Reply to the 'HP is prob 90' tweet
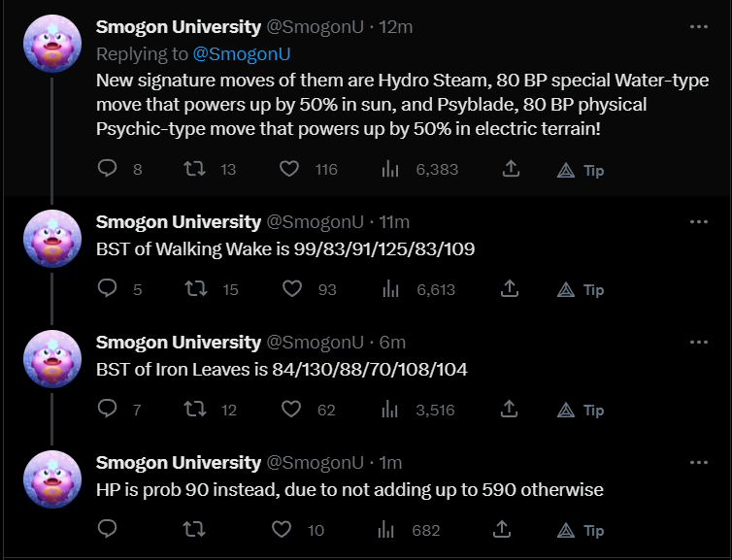Viewport: 732px width, 560px height. (x=108, y=530)
